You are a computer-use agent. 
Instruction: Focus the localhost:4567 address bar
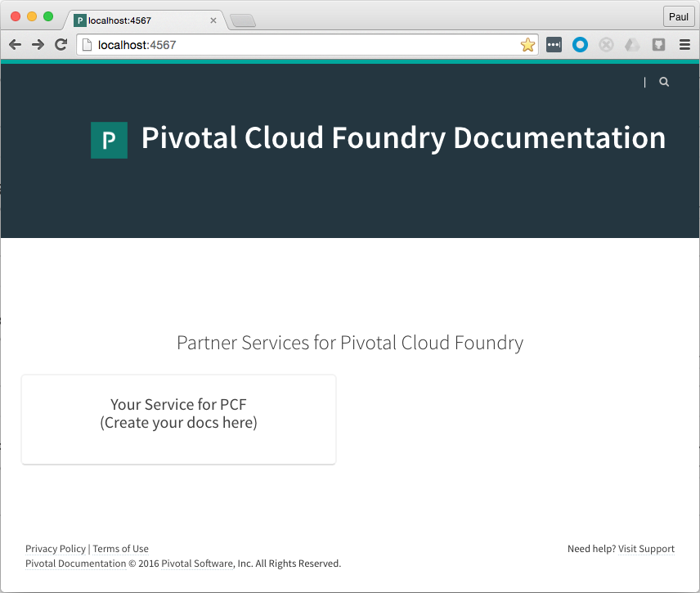[307, 45]
